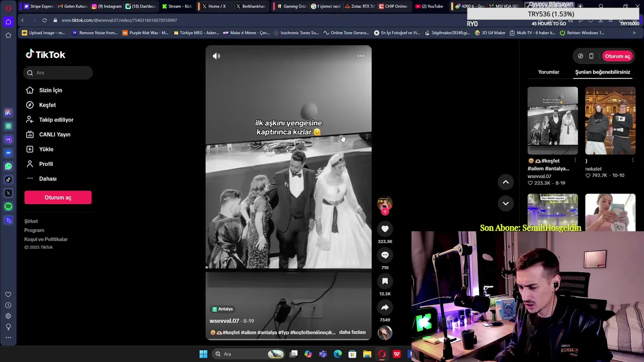
Task: Open the video three-dots options menu
Action: [x=361, y=56]
